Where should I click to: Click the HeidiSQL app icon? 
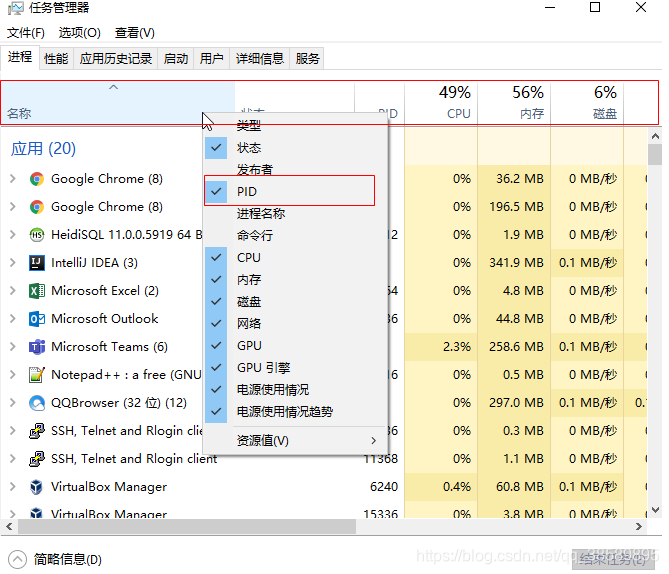(x=37, y=235)
